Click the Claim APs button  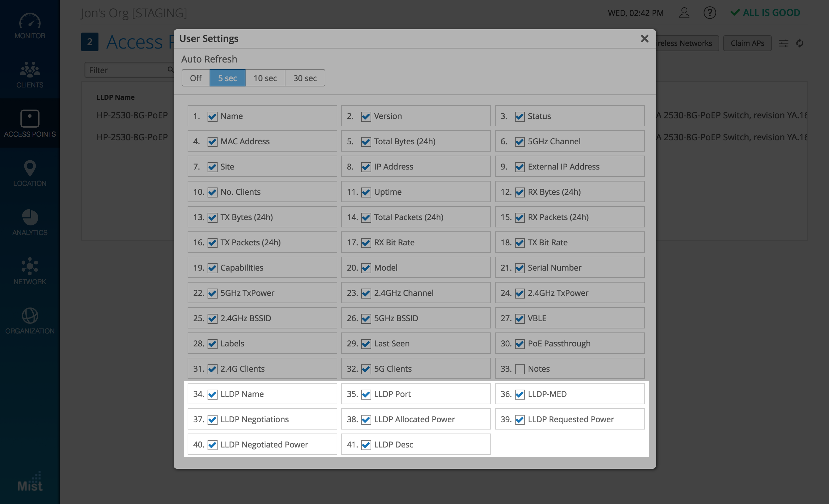point(747,43)
